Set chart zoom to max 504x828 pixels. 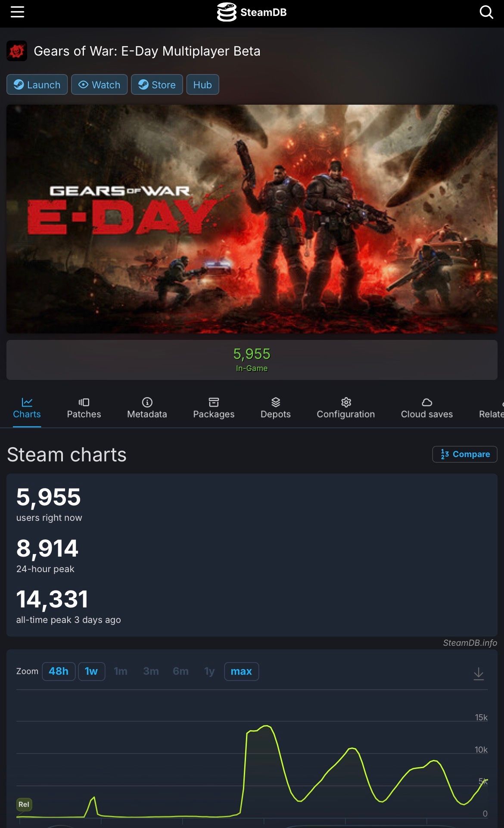241,671
